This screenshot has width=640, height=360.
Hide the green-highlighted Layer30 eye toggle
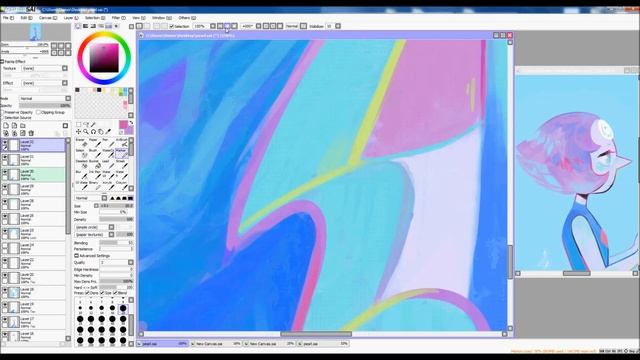pos(5,172)
